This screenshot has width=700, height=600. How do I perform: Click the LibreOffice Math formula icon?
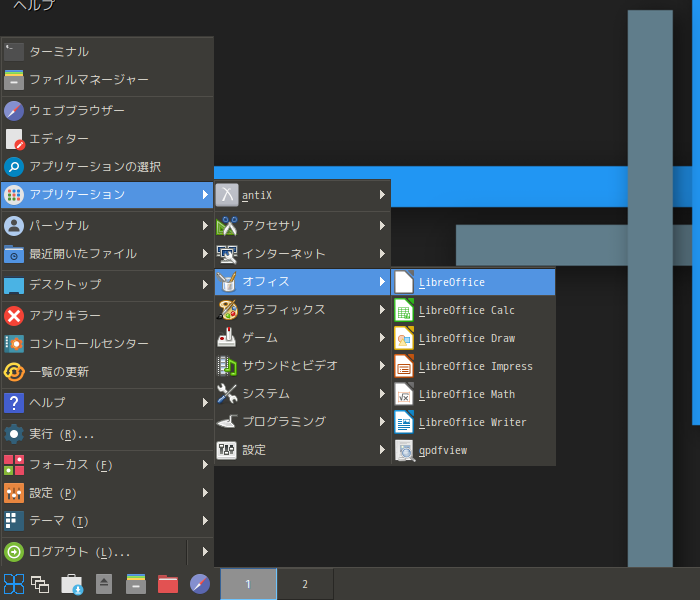click(404, 394)
